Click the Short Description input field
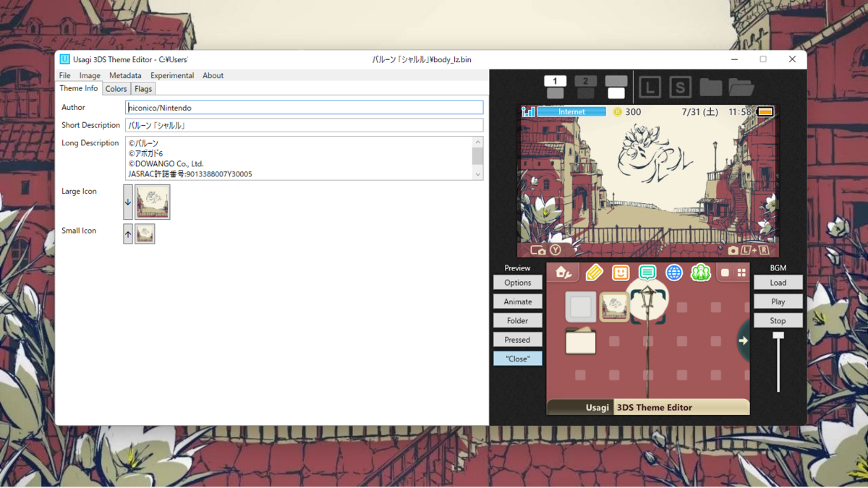868x488 pixels. (304, 125)
